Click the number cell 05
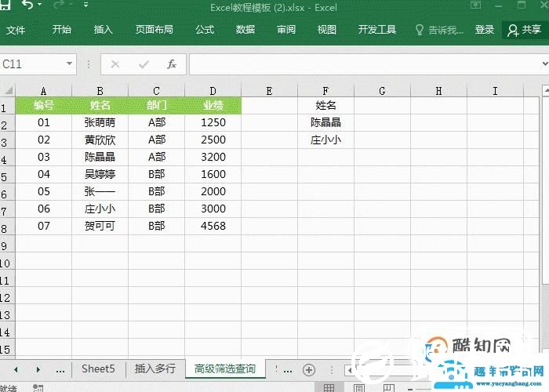 pyautogui.click(x=43, y=191)
